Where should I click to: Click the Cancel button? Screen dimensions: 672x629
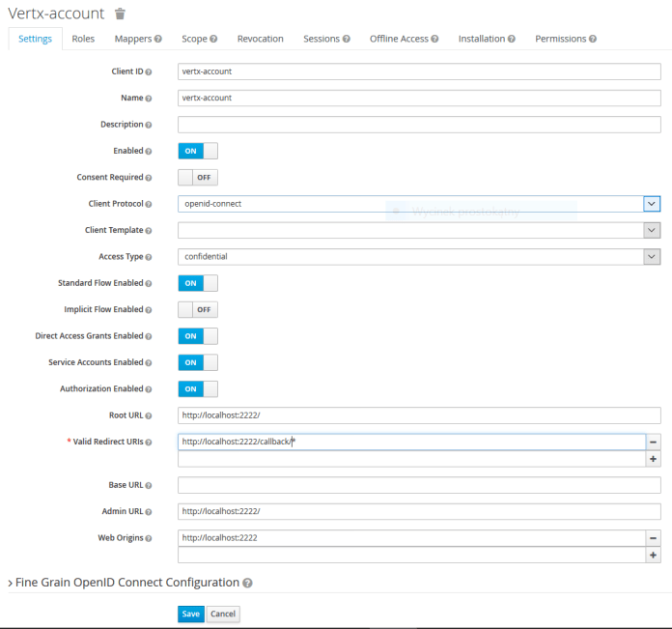pyautogui.click(x=223, y=614)
